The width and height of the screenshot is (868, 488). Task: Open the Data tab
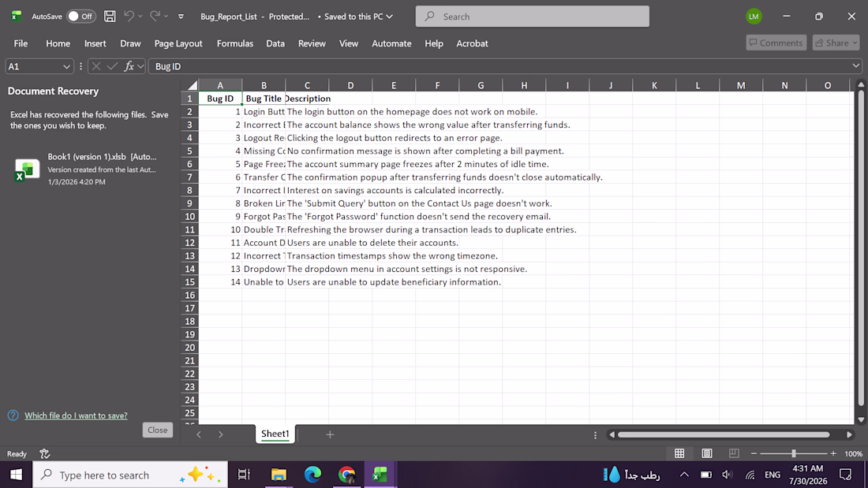[275, 43]
